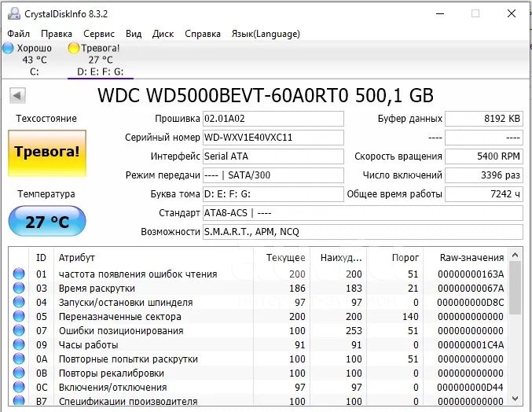Image resolution: width=532 pixels, height=412 pixels.
Task: Click status orb for attribute 03 row
Action: click(19, 288)
